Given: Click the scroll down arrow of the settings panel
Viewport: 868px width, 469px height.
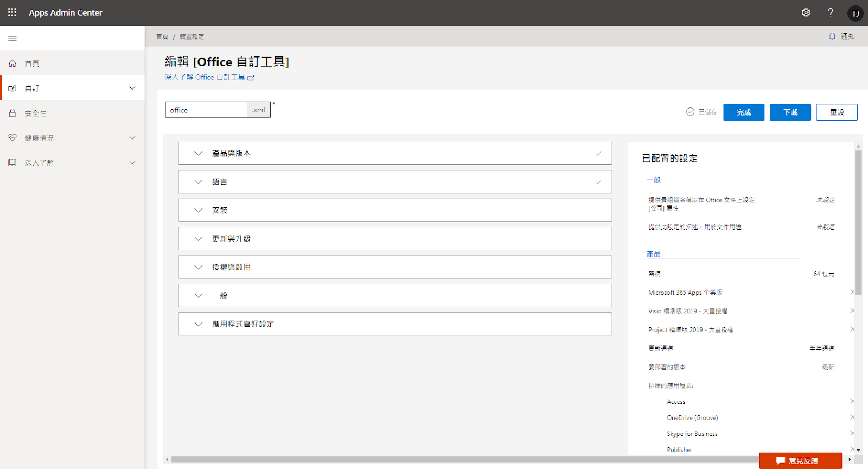Looking at the screenshot, I should (x=858, y=450).
